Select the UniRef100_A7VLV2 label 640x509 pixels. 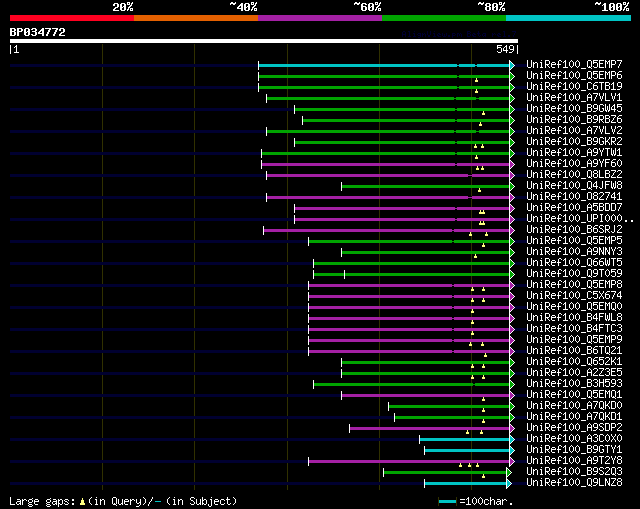574,131
